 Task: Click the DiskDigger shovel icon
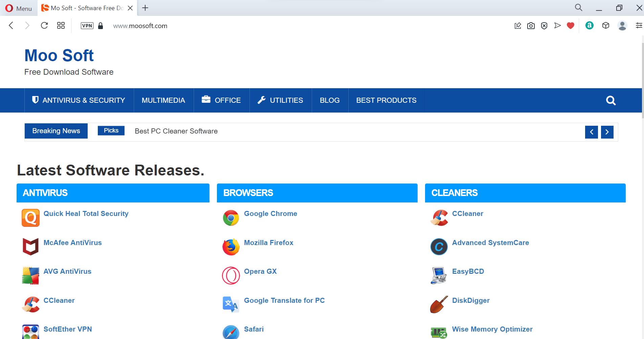coord(439,304)
